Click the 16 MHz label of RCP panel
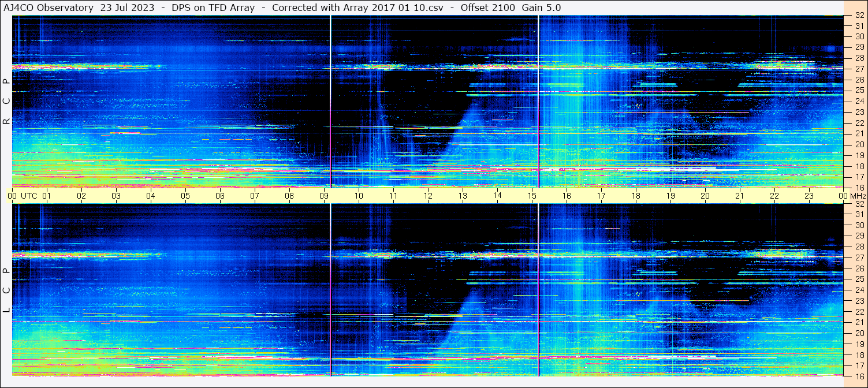This screenshot has width=868, height=388. (x=859, y=187)
